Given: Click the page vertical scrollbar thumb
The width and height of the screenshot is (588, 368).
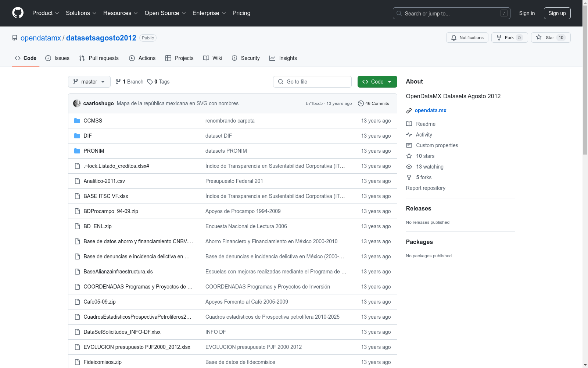Looking at the screenshot, I should 585,79.
